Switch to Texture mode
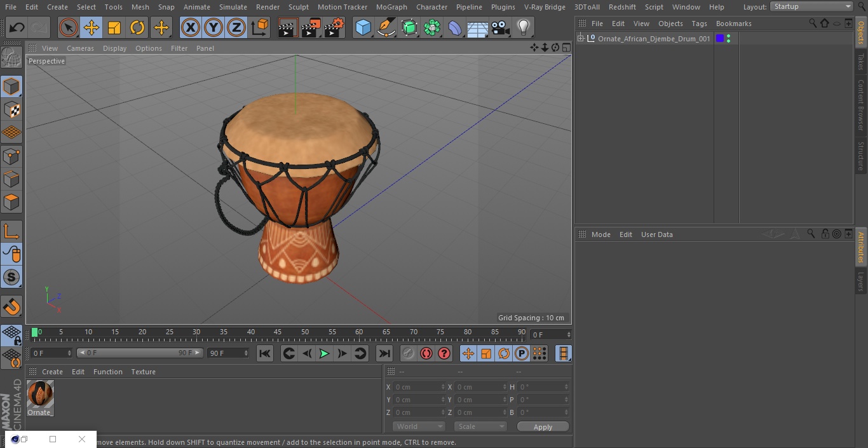Image resolution: width=868 pixels, height=448 pixels. tap(11, 110)
